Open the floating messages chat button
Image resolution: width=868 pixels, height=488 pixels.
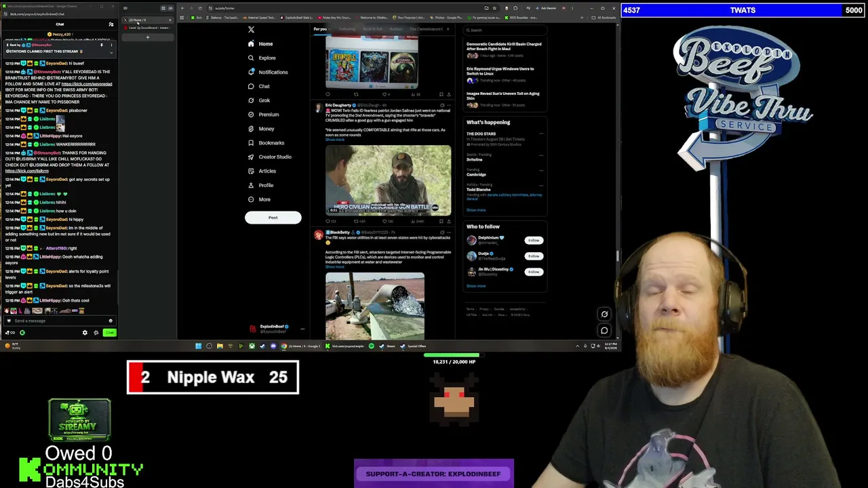tap(604, 331)
